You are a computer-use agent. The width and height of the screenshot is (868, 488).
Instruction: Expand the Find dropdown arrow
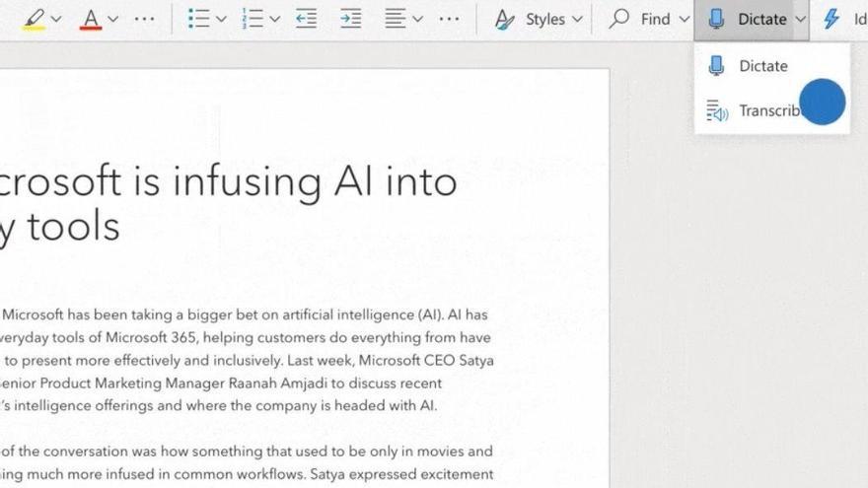click(x=685, y=19)
